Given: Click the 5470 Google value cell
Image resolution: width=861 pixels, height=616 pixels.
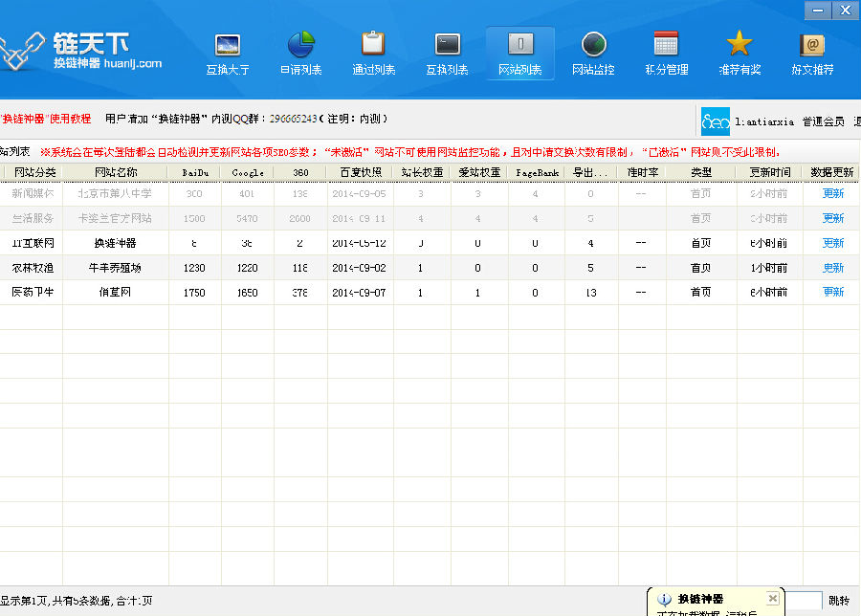Looking at the screenshot, I should (x=247, y=218).
